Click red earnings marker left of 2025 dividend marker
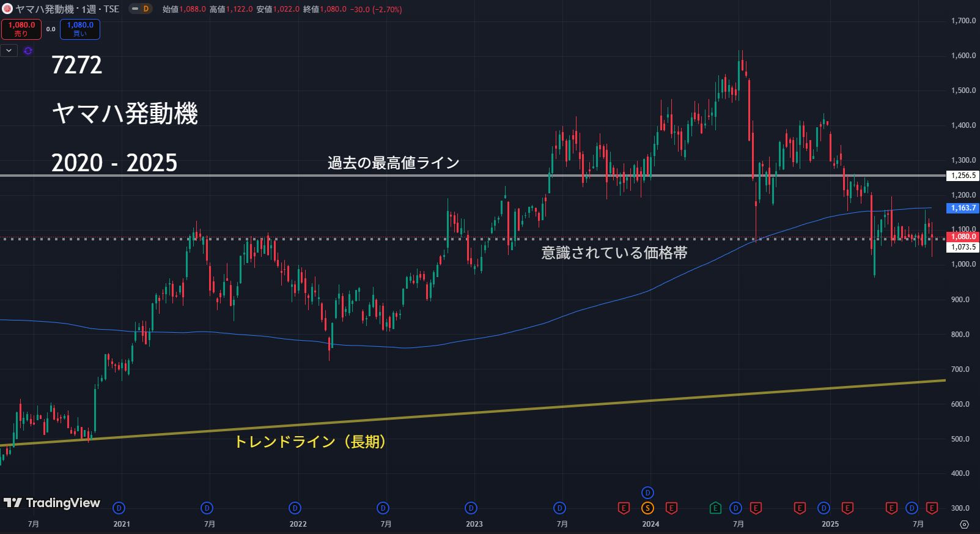 pos(800,508)
